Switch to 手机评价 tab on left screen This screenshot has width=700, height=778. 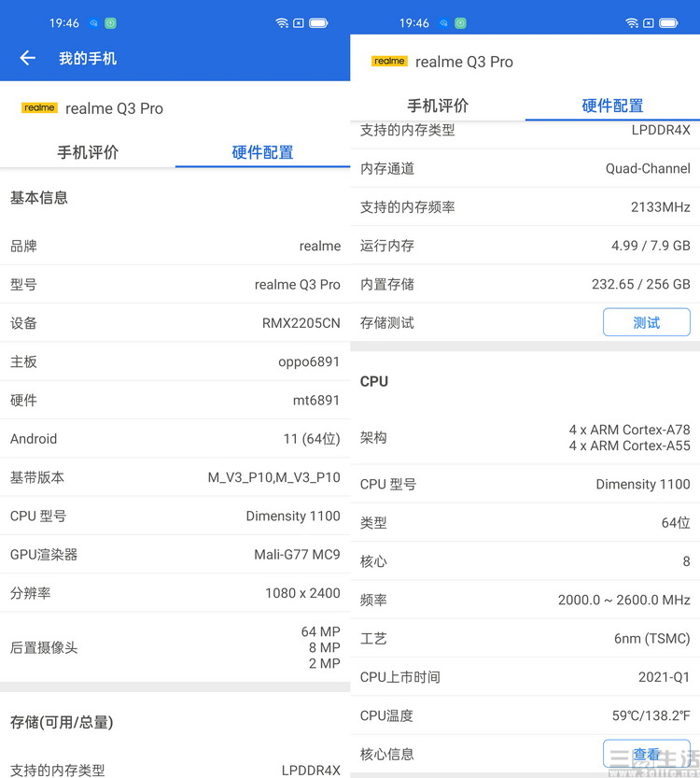point(88,152)
